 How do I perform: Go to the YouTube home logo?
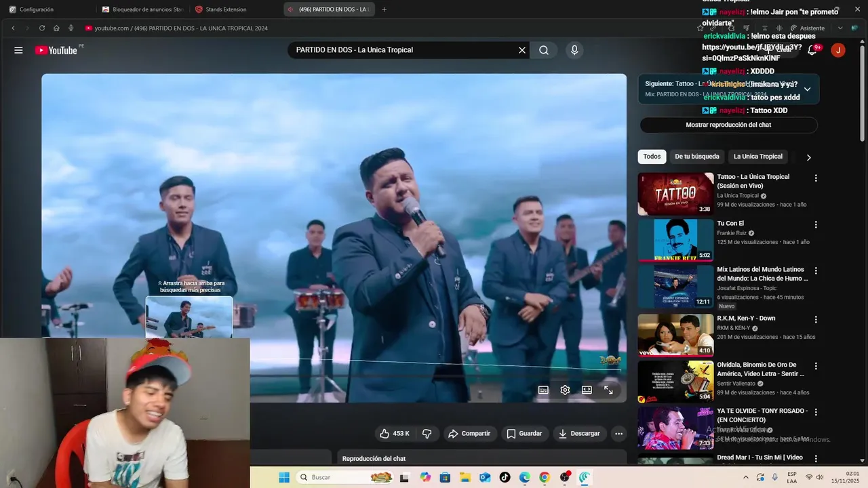click(56, 50)
